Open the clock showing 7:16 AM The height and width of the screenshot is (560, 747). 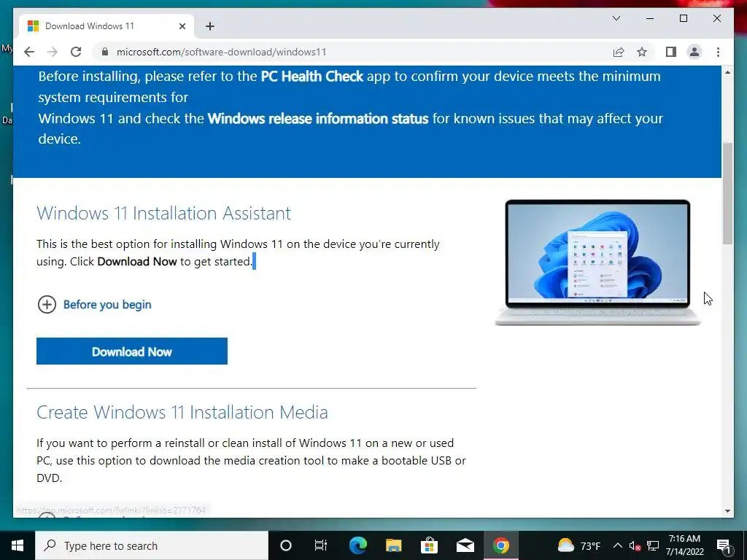(x=684, y=545)
